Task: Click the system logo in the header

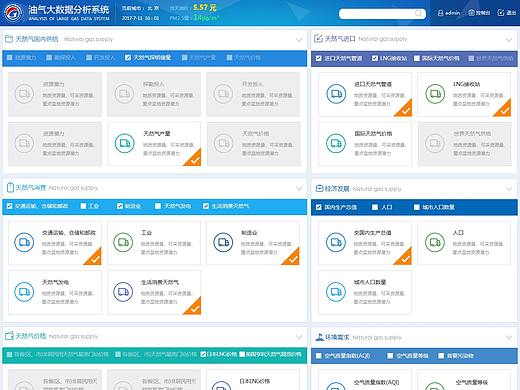Action: pyautogui.click(x=13, y=13)
